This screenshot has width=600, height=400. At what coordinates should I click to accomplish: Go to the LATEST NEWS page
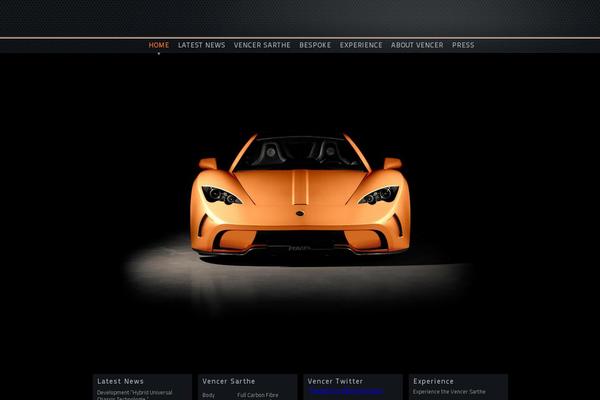point(201,45)
